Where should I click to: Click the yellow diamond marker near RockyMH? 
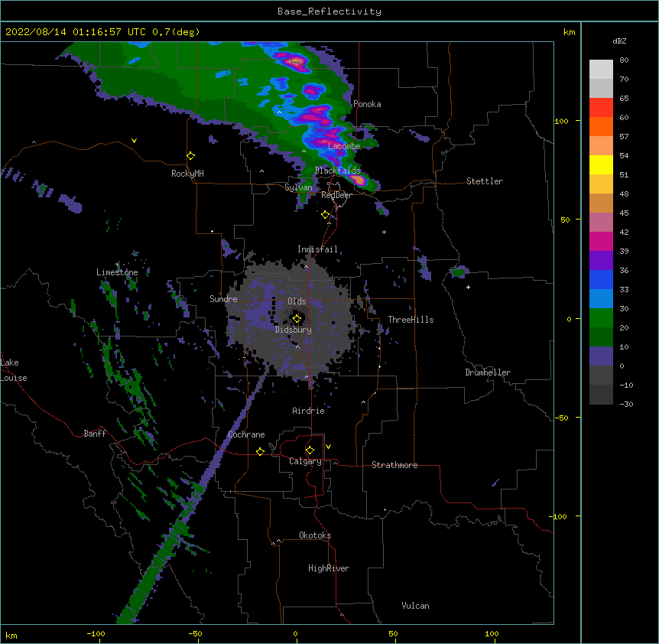tap(191, 156)
